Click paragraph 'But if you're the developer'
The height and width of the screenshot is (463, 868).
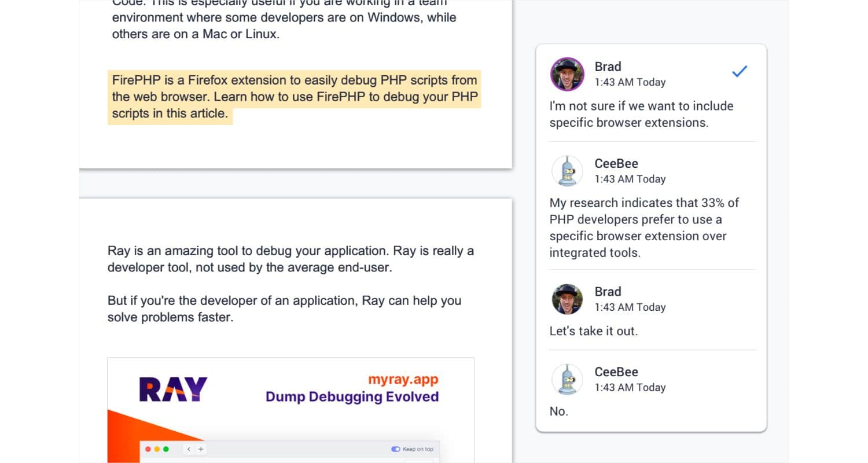coord(284,309)
